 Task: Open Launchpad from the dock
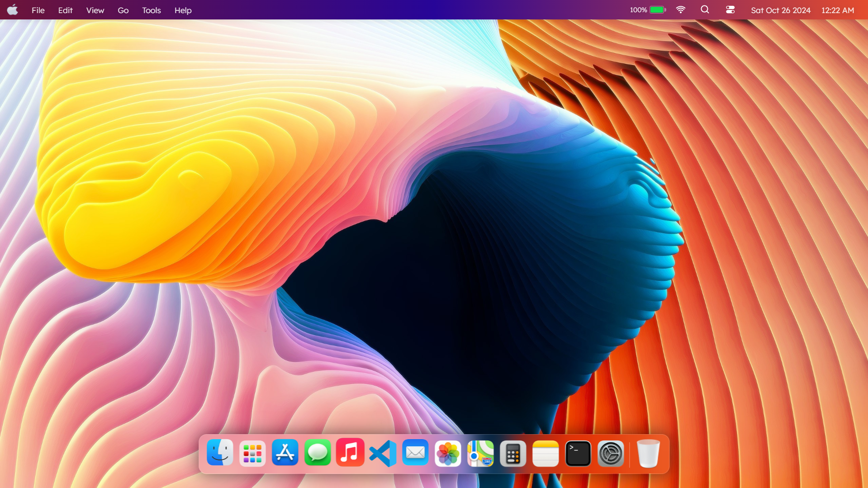pos(252,453)
